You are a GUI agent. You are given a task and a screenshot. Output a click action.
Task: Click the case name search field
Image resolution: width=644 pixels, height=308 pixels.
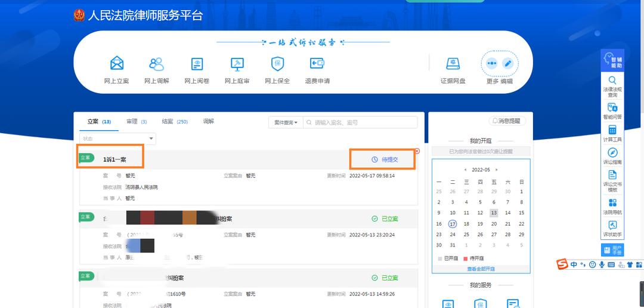coord(364,122)
